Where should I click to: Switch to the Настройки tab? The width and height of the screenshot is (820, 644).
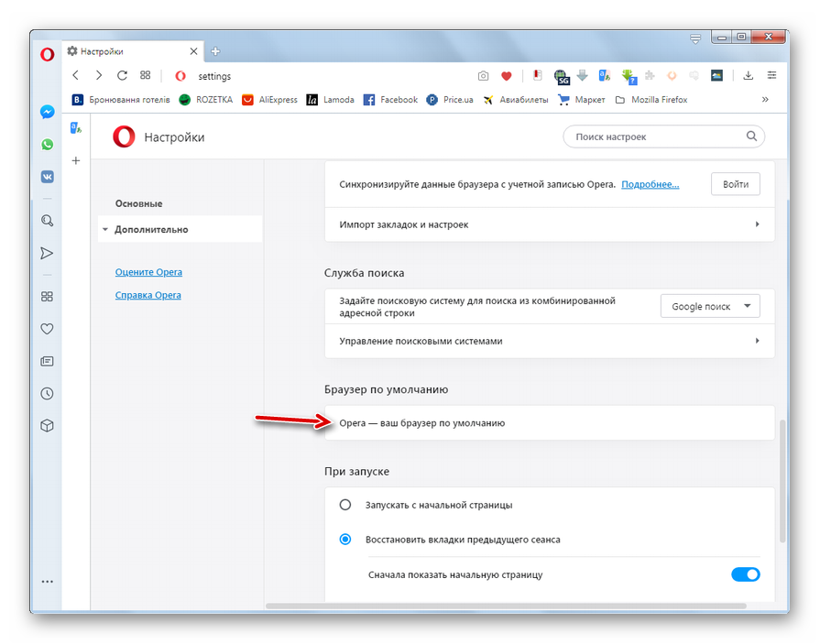133,51
